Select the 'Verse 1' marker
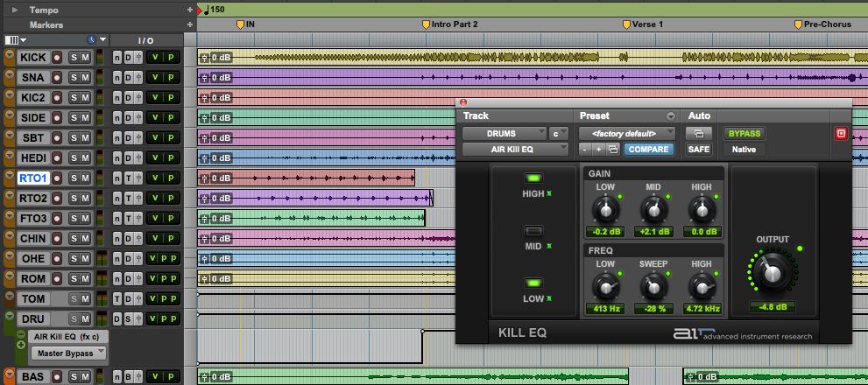Image resolution: width=868 pixels, height=385 pixels. coord(643,24)
